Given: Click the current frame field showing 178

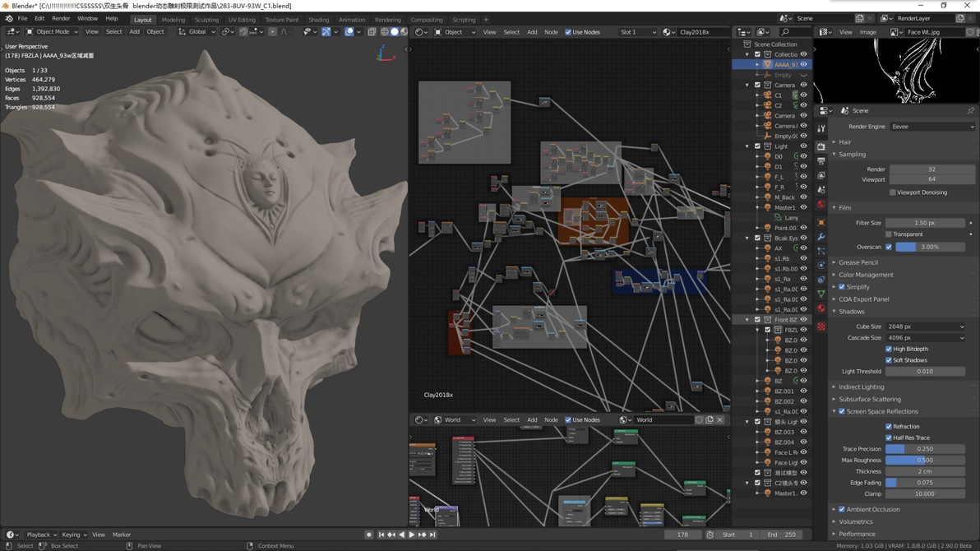Looking at the screenshot, I should [x=682, y=535].
